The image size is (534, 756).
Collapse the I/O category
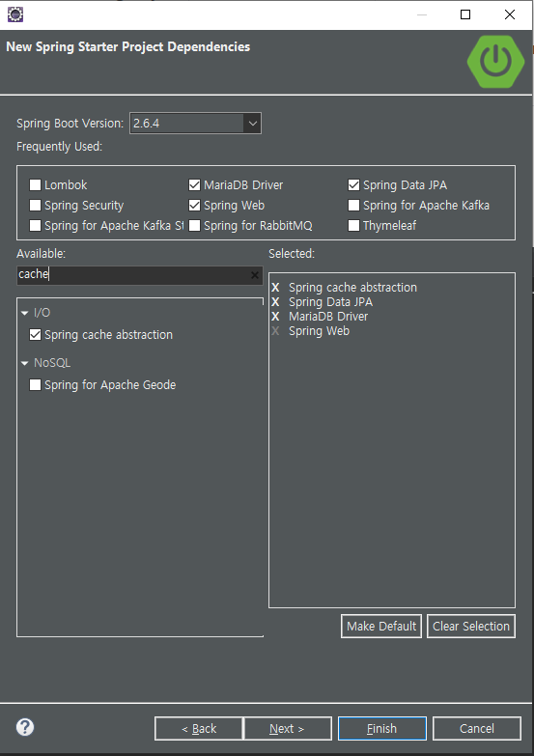(25, 313)
